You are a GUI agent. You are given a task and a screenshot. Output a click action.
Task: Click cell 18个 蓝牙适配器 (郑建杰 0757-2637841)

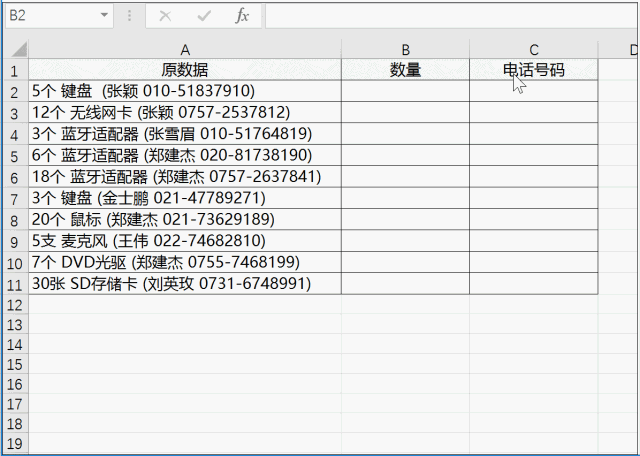[185, 177]
